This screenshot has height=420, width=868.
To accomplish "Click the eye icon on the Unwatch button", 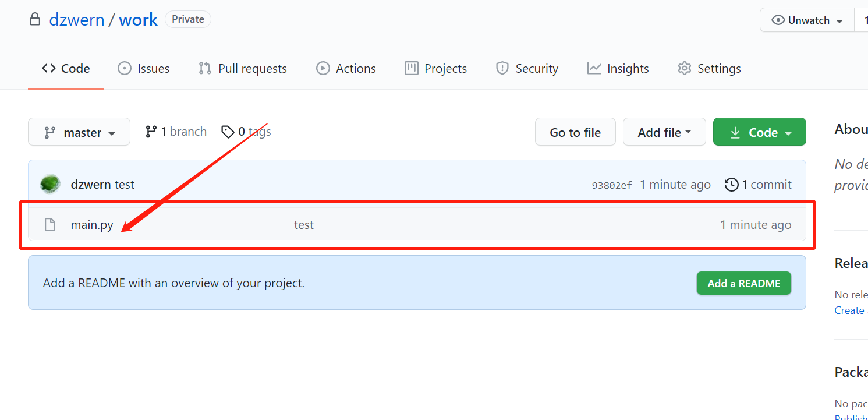I will [779, 19].
